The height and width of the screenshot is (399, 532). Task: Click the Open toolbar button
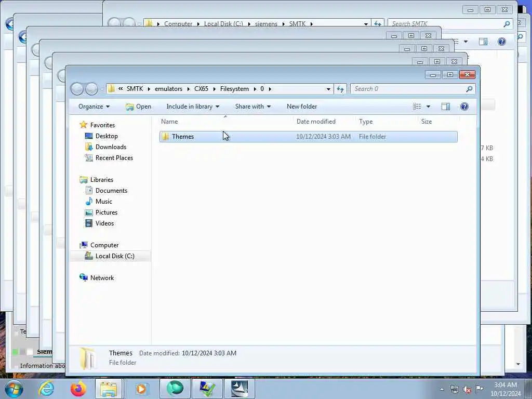coord(138,107)
